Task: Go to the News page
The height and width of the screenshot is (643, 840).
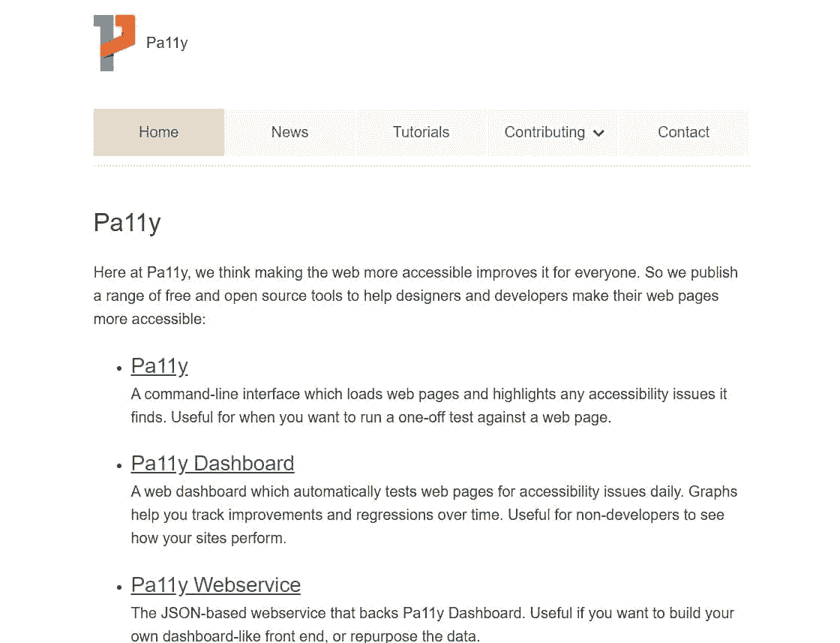Action: pyautogui.click(x=289, y=132)
